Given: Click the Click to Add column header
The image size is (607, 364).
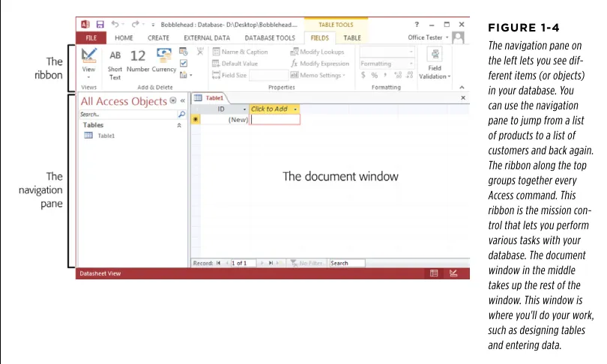Looking at the screenshot, I should point(274,109).
